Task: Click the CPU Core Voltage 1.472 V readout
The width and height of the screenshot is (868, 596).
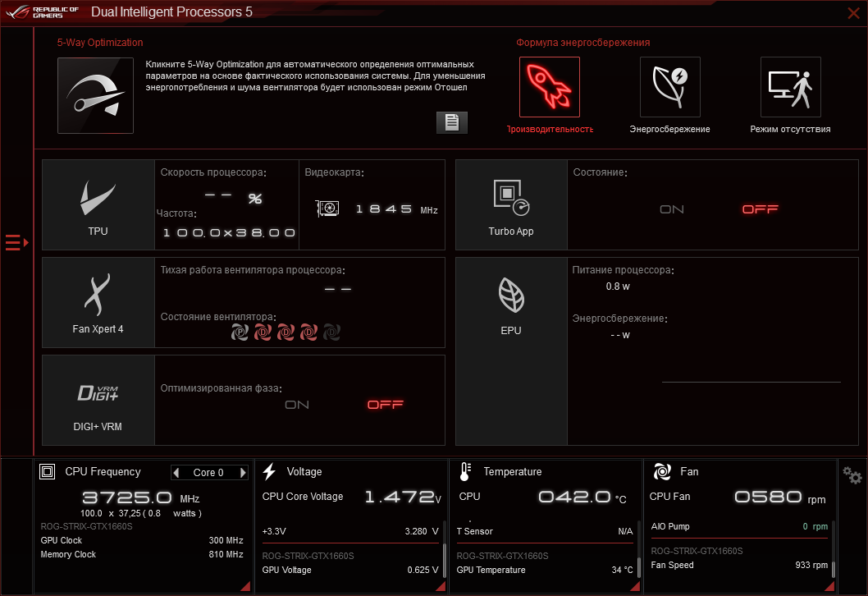Action: 351,497
